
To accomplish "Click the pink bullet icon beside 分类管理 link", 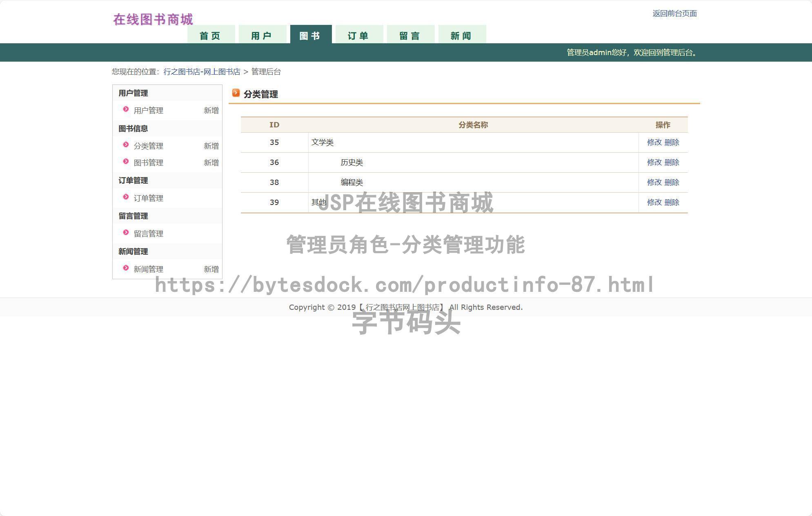I will pyautogui.click(x=126, y=145).
